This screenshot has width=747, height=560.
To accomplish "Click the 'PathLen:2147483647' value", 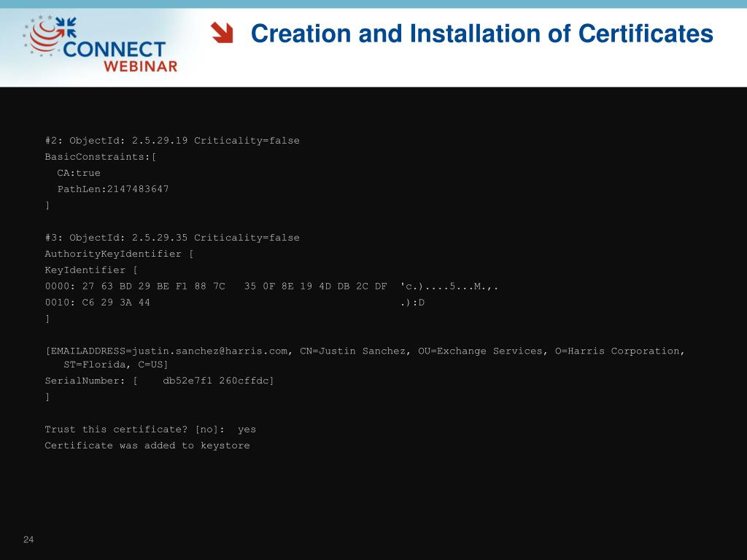I will (x=113, y=189).
